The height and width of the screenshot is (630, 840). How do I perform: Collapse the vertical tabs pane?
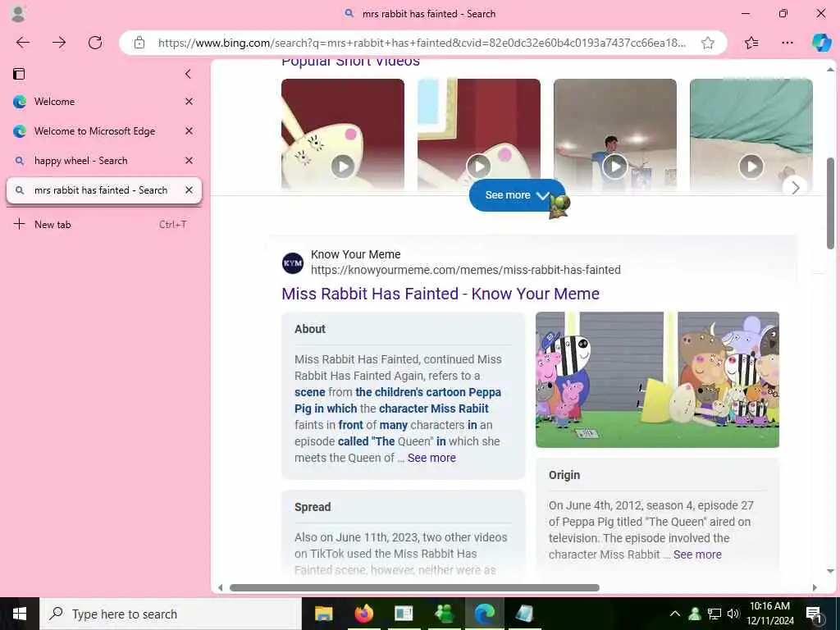click(x=188, y=74)
